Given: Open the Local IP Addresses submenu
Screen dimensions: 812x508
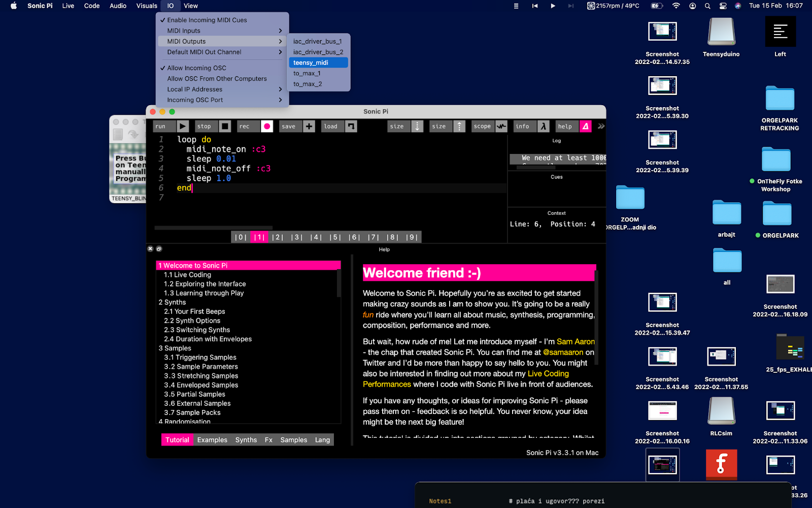Looking at the screenshot, I should [194, 89].
